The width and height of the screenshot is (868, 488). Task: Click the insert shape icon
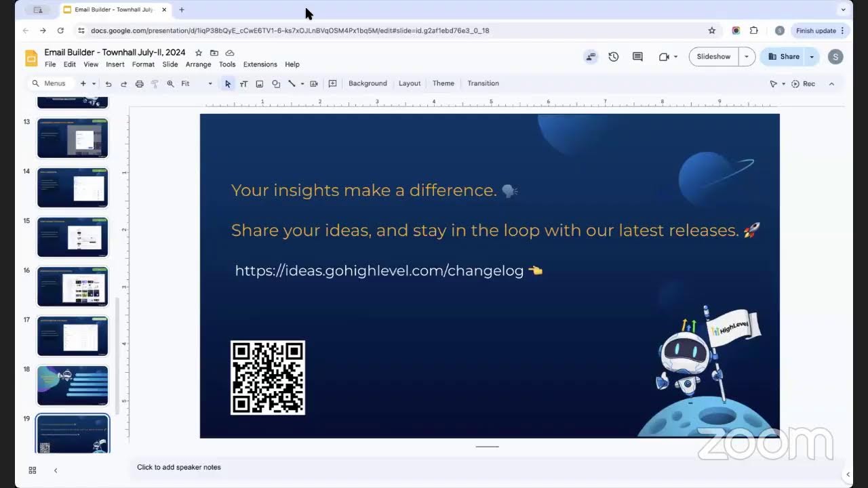coord(276,84)
